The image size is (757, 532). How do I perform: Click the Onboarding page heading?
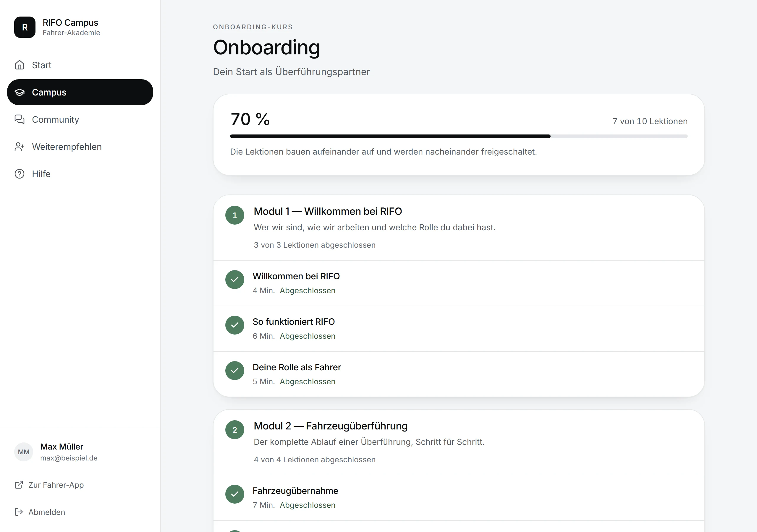tap(266, 48)
